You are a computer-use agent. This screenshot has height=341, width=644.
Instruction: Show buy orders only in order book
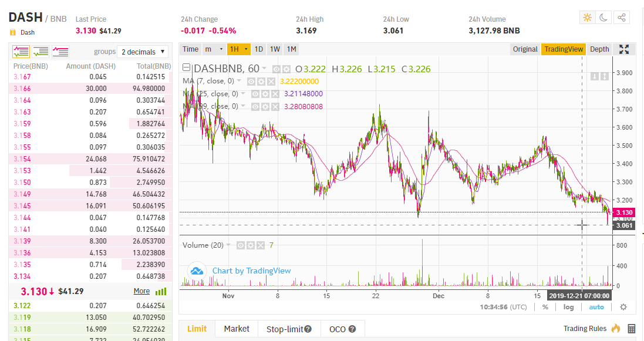coord(41,52)
